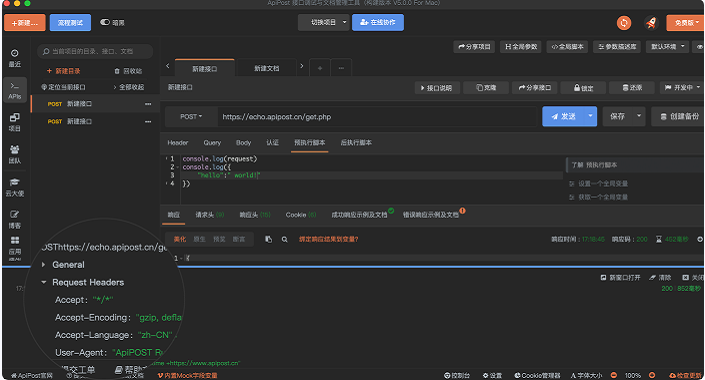Select the APIs section in left sidebar
This screenshot has width=705, height=380.
coord(14,90)
